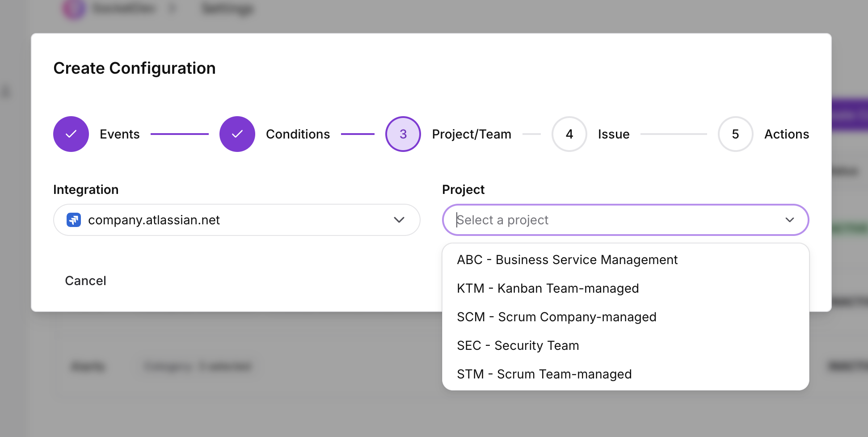Collapse the Project dropdown chevron
Screen dimensions: 868x437
point(790,220)
